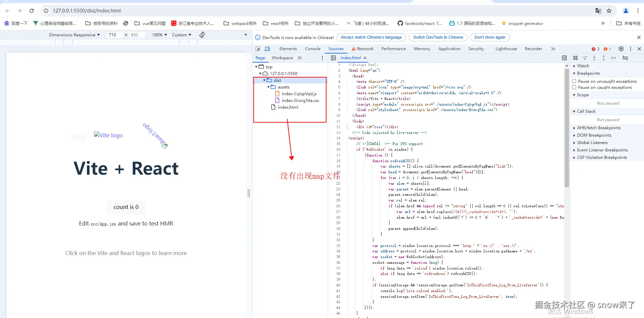The height and width of the screenshot is (318, 644).
Task: Open the Dimensions Responsive dropdown
Action: click(74, 35)
